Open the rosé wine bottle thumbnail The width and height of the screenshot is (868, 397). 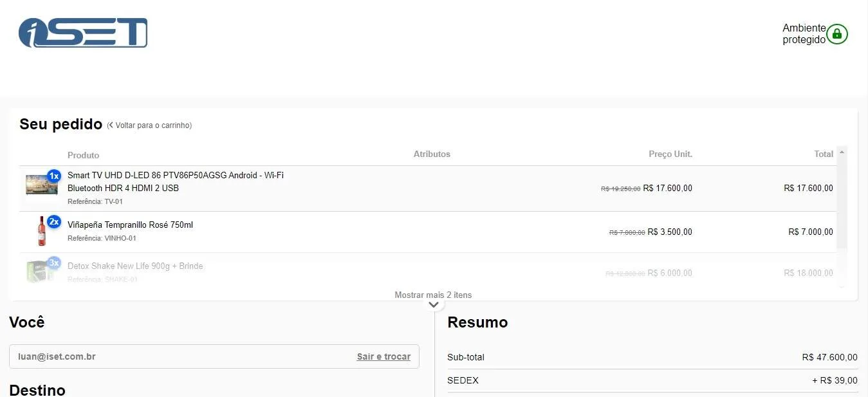click(x=42, y=231)
